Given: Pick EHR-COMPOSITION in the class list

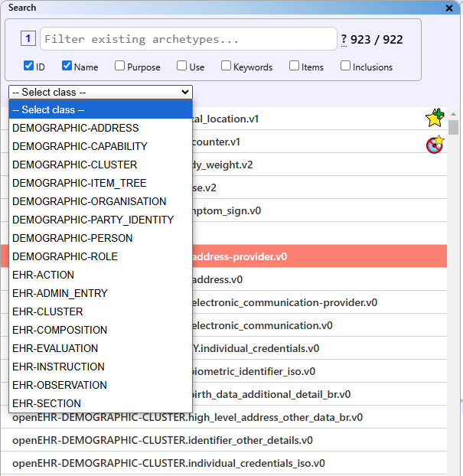Looking at the screenshot, I should point(59,330).
